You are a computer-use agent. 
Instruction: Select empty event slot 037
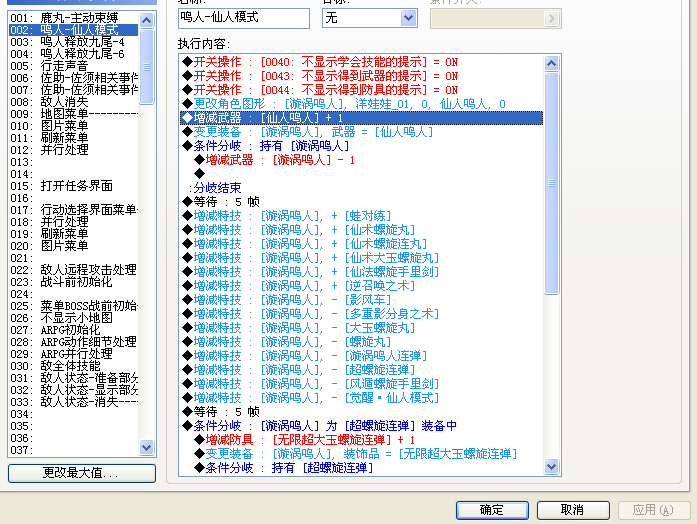click(73, 450)
